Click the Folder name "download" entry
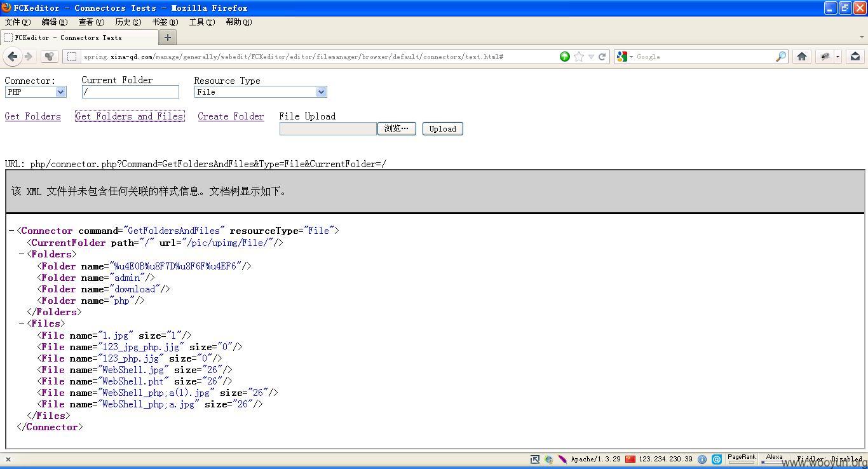Image resolution: width=868 pixels, height=469 pixels. [x=104, y=289]
